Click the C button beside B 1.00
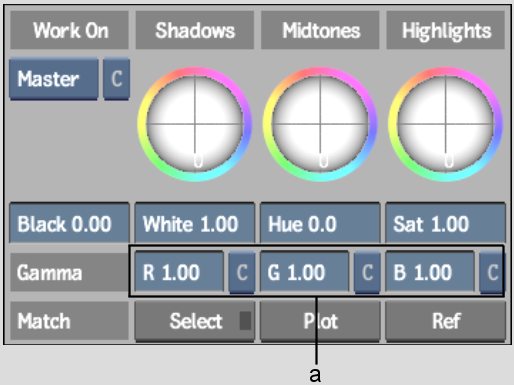Screen dimensions: 514x385 pyautogui.click(x=492, y=272)
